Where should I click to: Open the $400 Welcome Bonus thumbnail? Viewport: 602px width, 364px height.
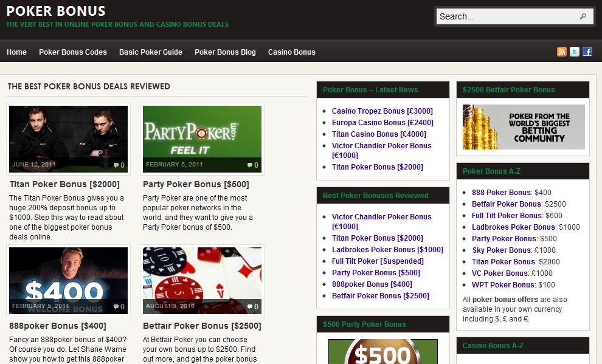click(68, 281)
